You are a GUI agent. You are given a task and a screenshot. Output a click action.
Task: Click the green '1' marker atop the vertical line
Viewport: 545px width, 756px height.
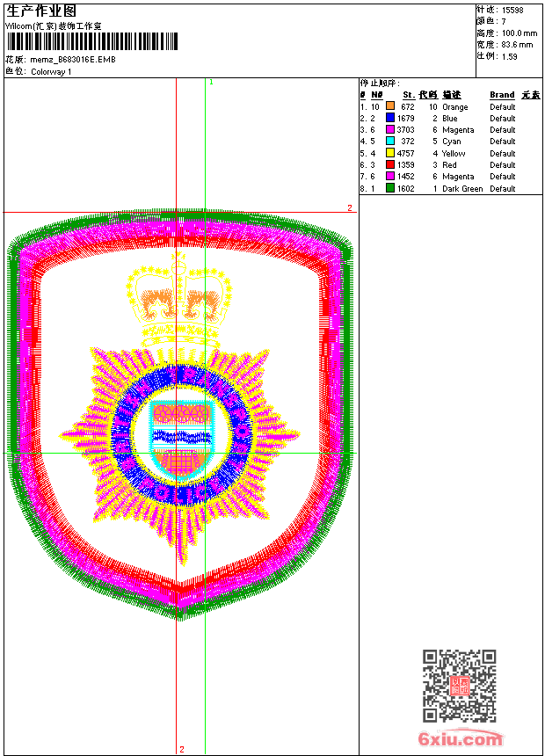(211, 83)
